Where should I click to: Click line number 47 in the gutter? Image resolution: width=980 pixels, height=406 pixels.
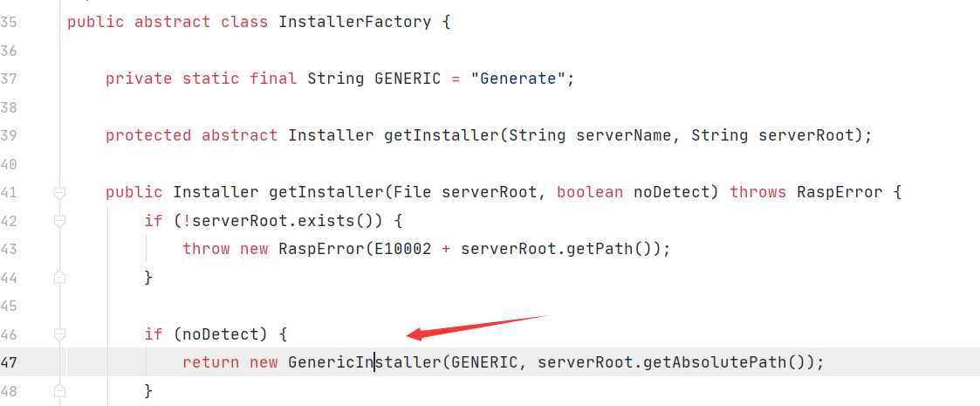pos(9,362)
